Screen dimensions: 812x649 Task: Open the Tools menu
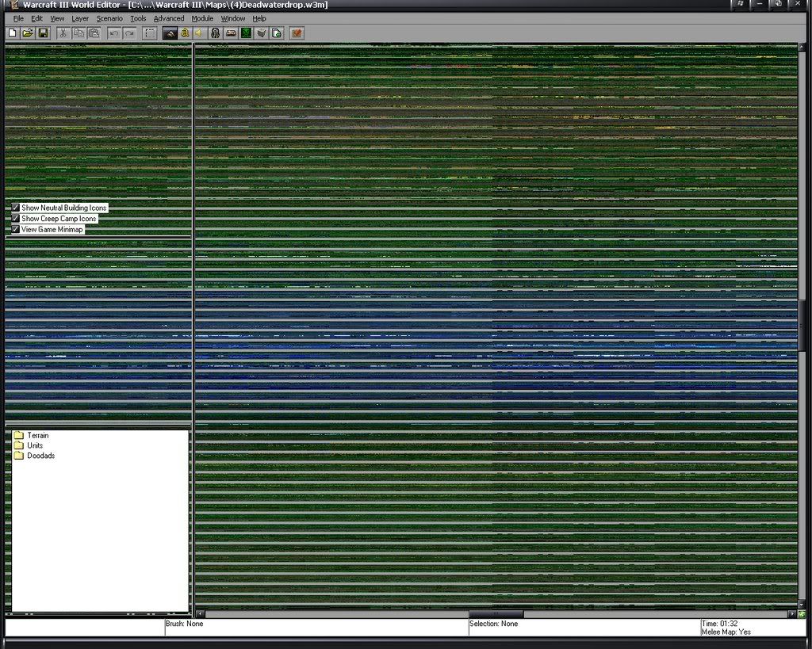tap(138, 19)
